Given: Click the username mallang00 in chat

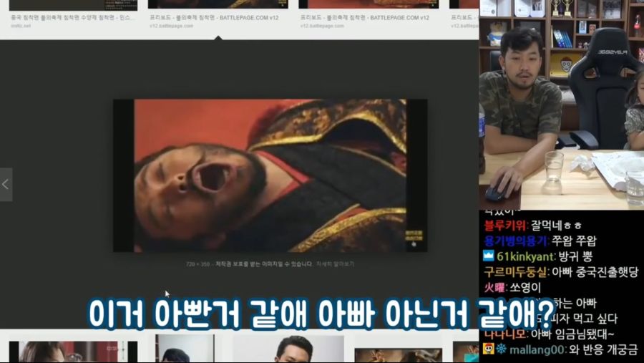Looking at the screenshot, I should (x=537, y=349).
